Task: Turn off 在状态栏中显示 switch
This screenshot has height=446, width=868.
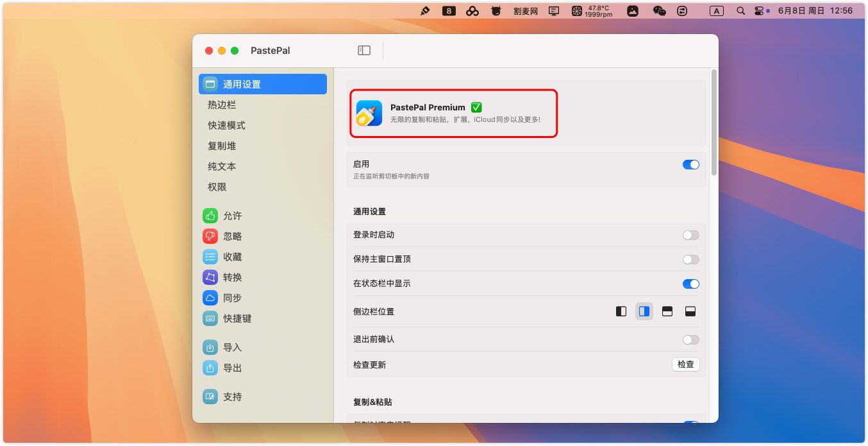Action: (690, 284)
